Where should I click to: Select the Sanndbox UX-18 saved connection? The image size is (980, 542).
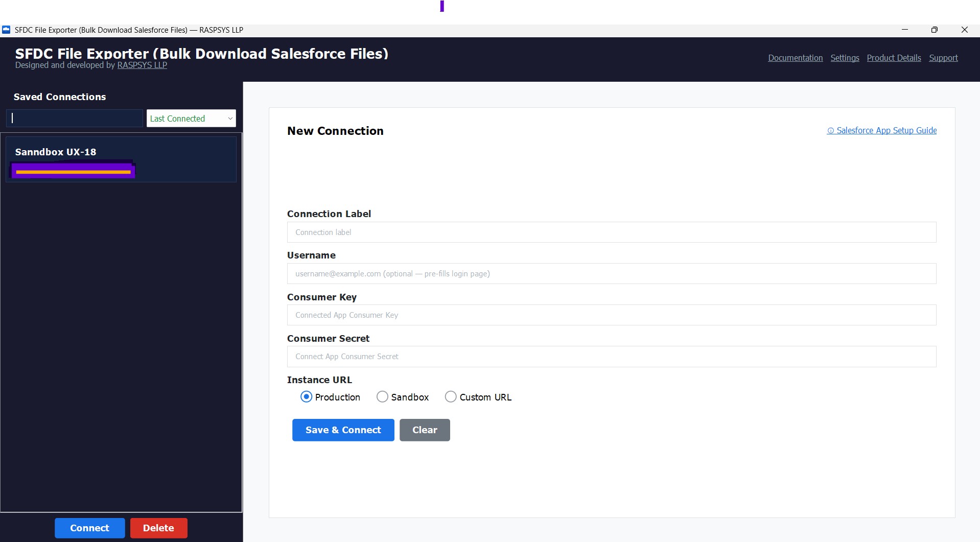click(121, 159)
